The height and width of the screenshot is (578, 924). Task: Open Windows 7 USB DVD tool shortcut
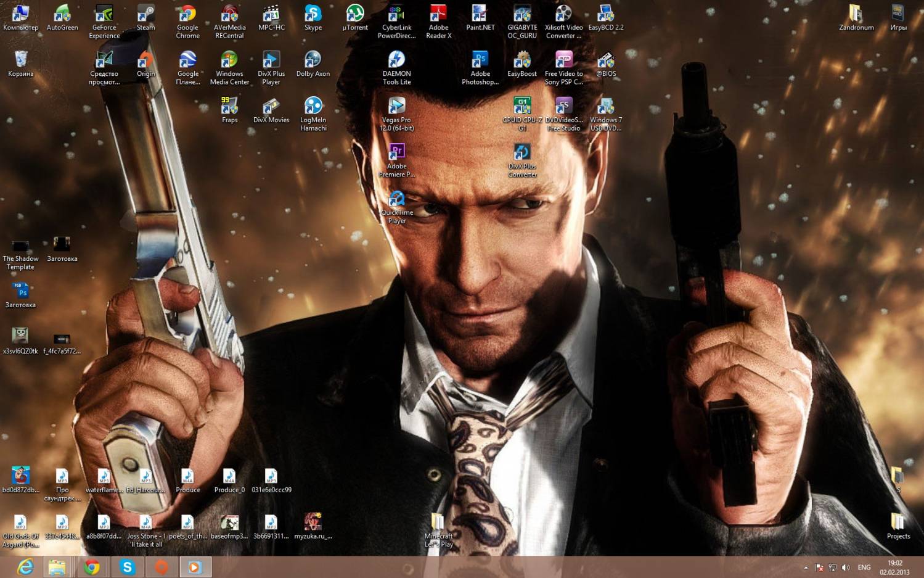click(x=606, y=114)
